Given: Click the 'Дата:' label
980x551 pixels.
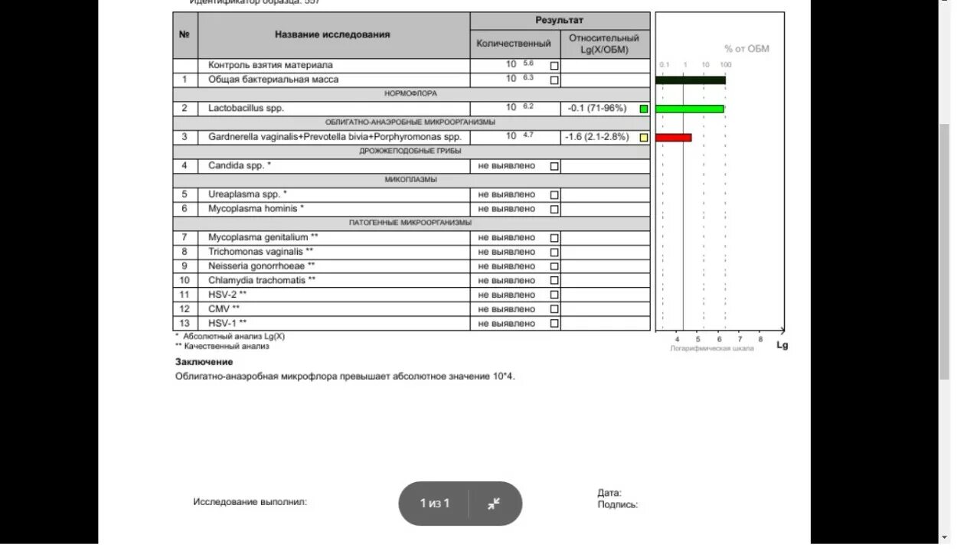Looking at the screenshot, I should click(x=609, y=494).
